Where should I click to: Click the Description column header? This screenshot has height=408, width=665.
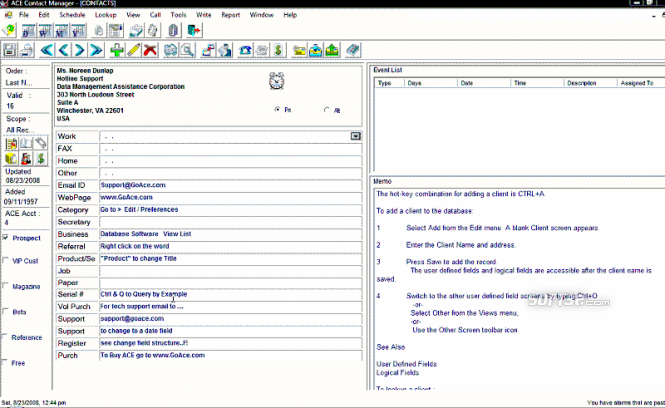click(590, 83)
